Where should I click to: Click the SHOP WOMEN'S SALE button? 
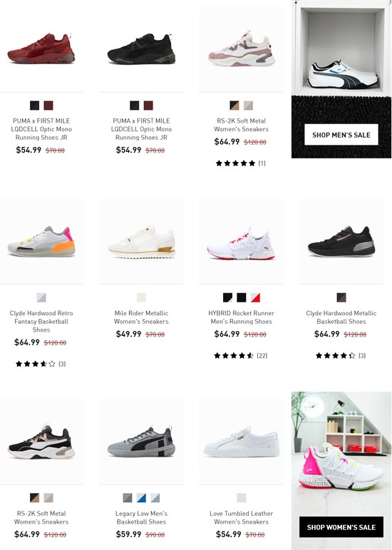(341, 527)
